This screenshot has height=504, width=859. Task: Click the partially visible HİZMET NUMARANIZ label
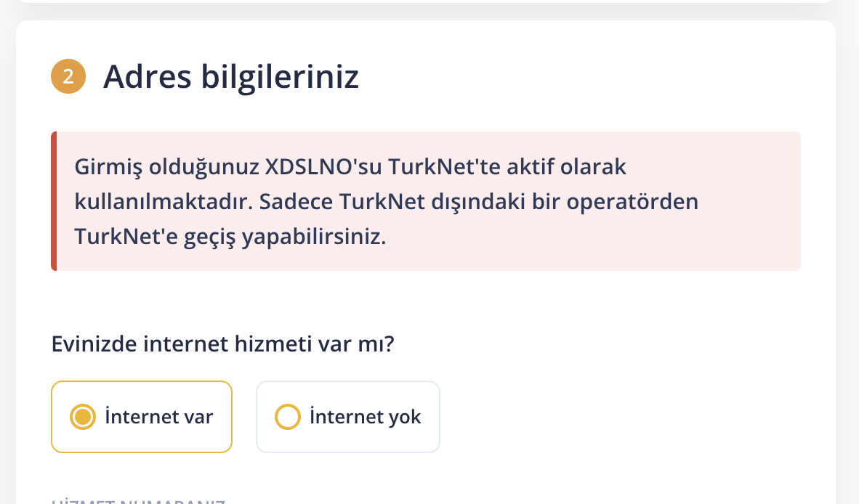click(138, 500)
